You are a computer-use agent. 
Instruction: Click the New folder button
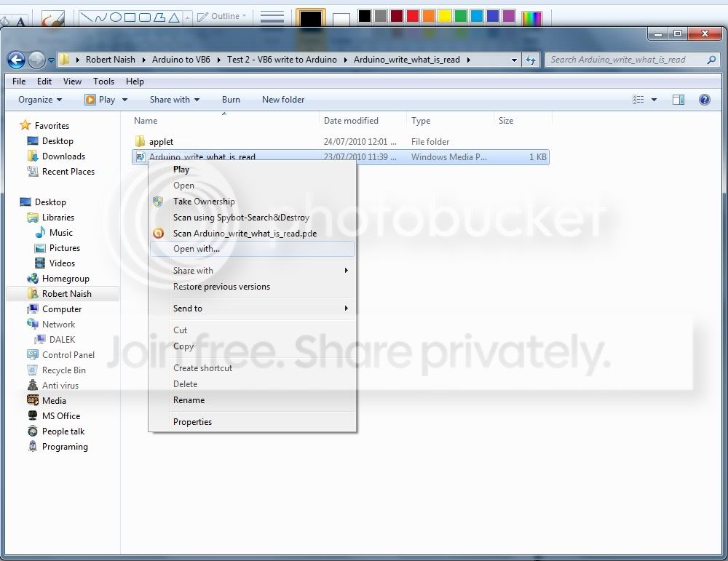[283, 99]
